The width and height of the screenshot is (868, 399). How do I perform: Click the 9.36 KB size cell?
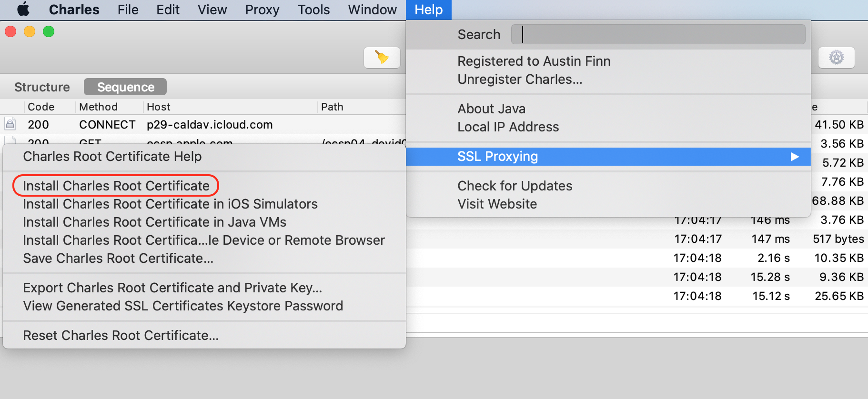pos(841,277)
